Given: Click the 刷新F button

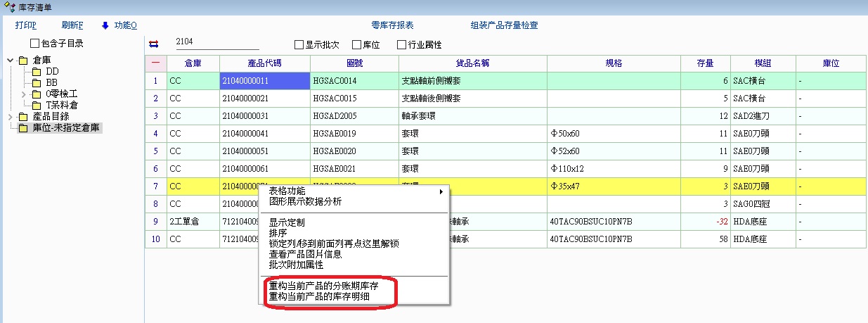Looking at the screenshot, I should click(72, 25).
